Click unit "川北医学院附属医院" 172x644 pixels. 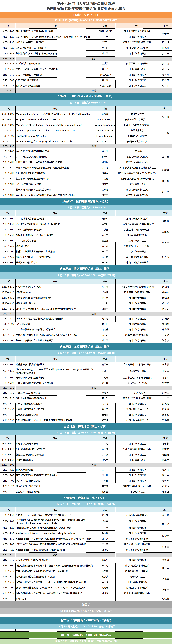tap(137, 582)
